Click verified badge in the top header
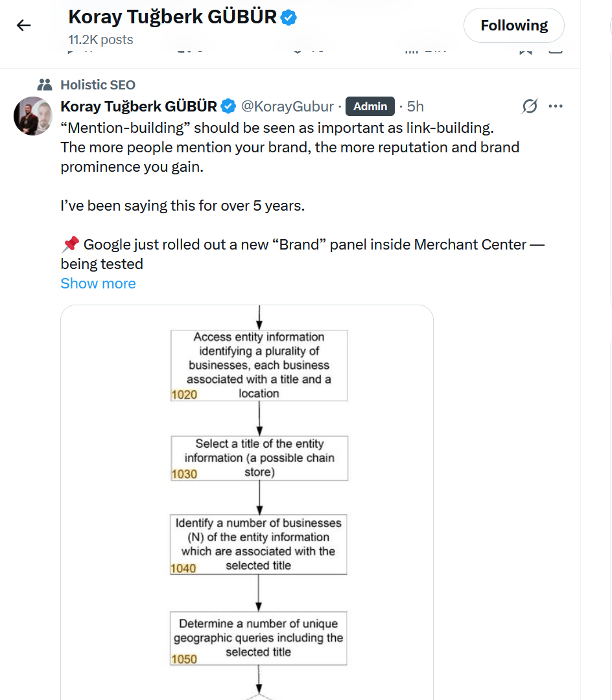 (288, 17)
